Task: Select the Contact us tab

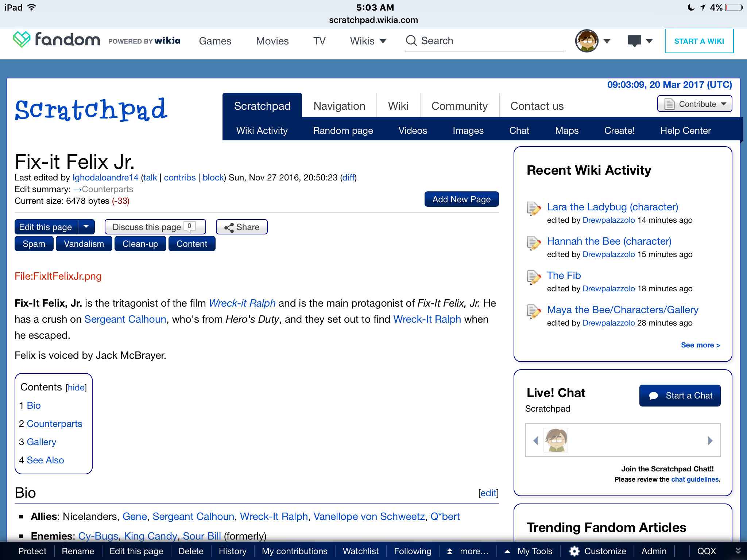Action: [x=537, y=106]
